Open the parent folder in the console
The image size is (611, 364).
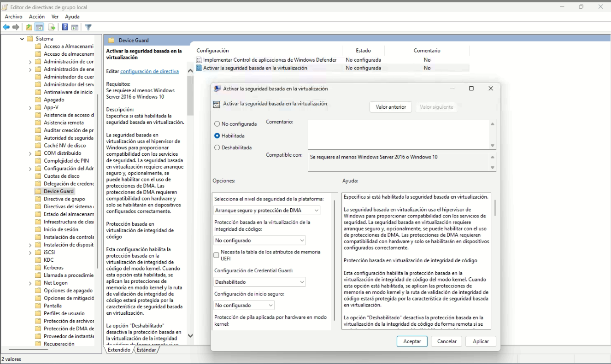29,27
